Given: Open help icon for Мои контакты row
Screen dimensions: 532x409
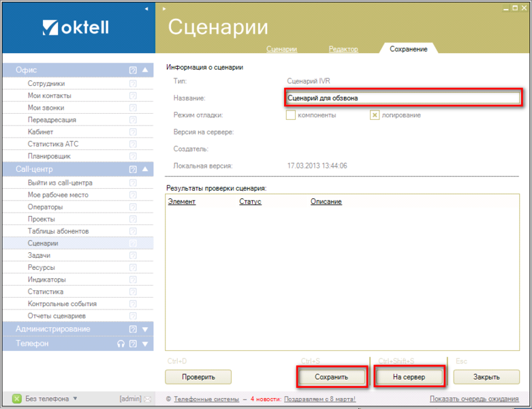Looking at the screenshot, I should point(133,95).
